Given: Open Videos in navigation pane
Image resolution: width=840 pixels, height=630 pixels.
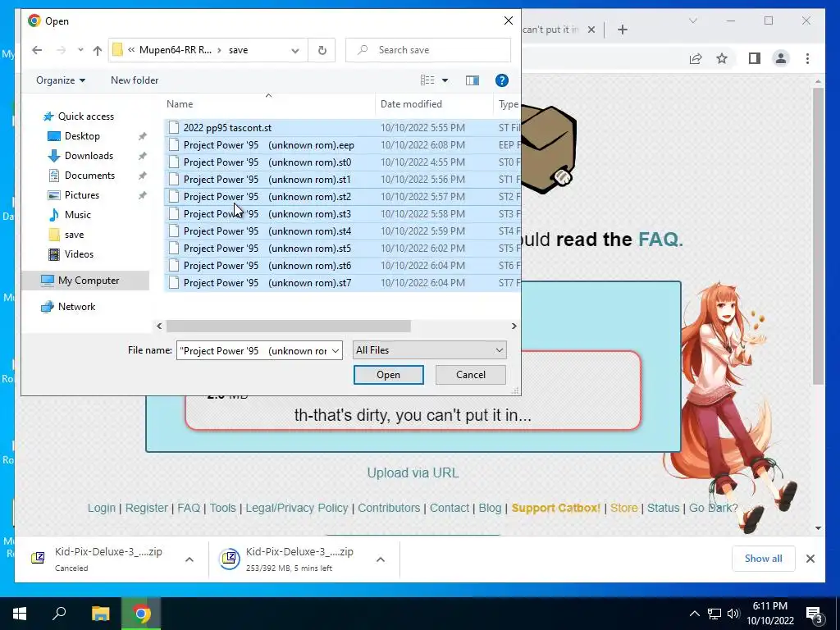Looking at the screenshot, I should [x=79, y=254].
